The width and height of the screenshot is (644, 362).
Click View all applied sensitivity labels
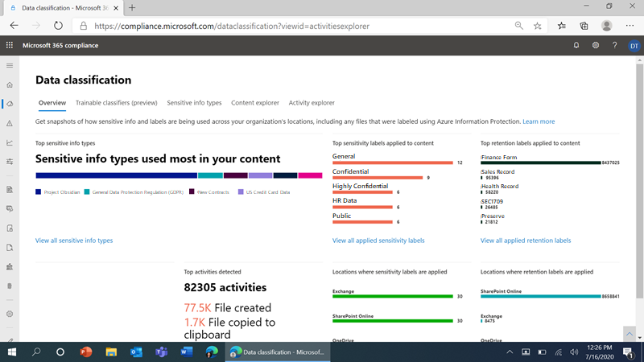coord(378,241)
